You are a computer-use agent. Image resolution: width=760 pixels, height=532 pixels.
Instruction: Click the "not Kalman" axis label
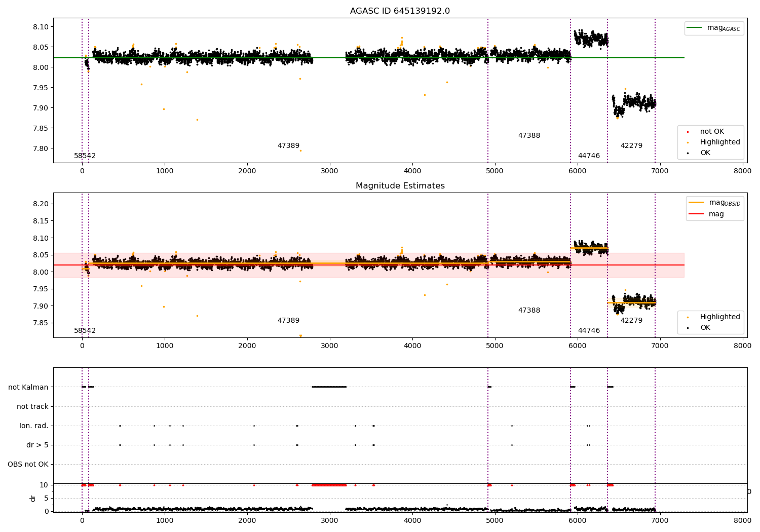tap(28, 387)
